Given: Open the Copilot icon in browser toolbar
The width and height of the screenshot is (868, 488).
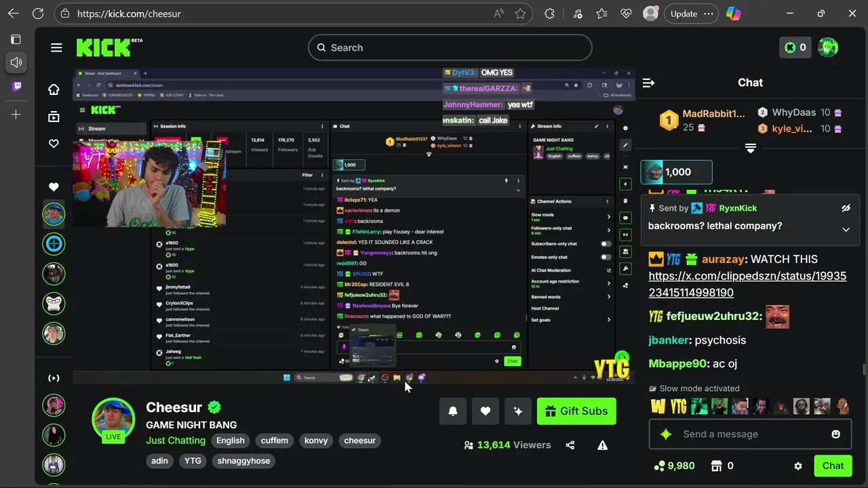Looking at the screenshot, I should 734,14.
